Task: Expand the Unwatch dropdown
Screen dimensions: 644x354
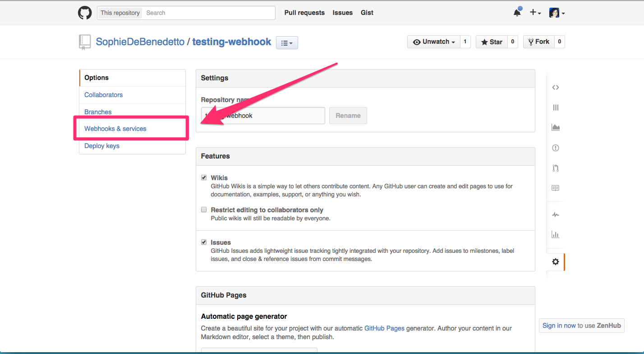Action: click(434, 42)
